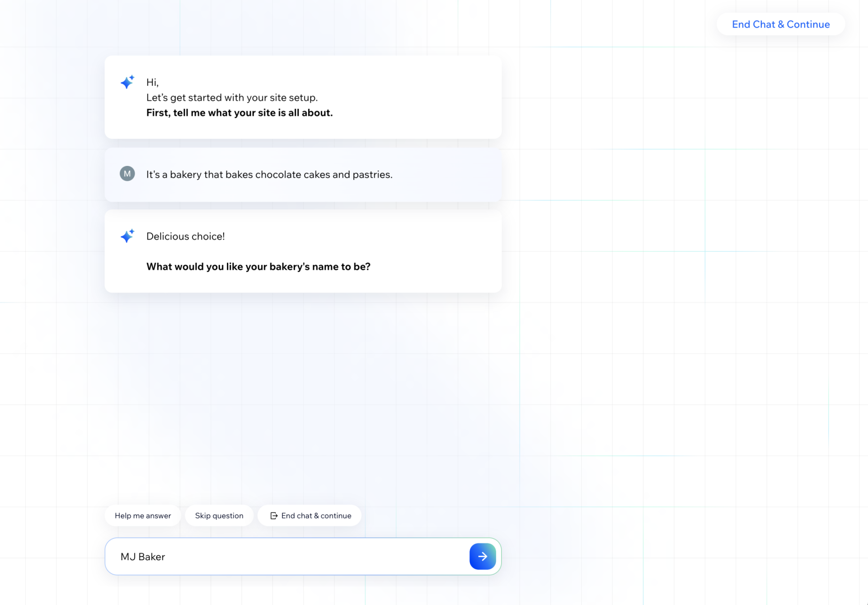Screen dimensions: 868x605
Task: Click the "Delicious choice!" text
Action: click(x=185, y=236)
